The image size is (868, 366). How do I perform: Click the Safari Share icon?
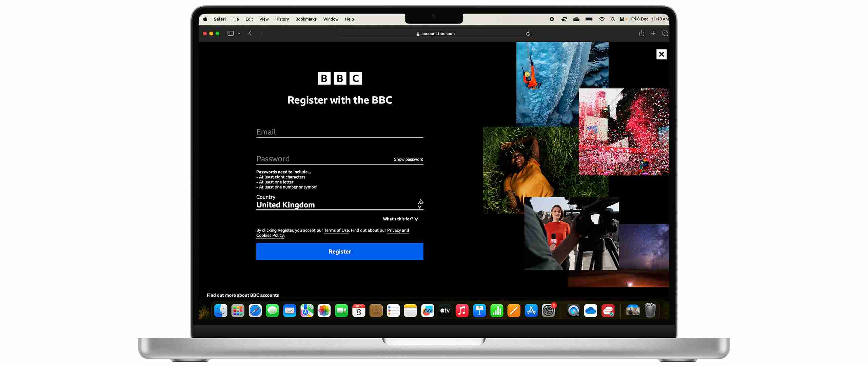click(642, 33)
